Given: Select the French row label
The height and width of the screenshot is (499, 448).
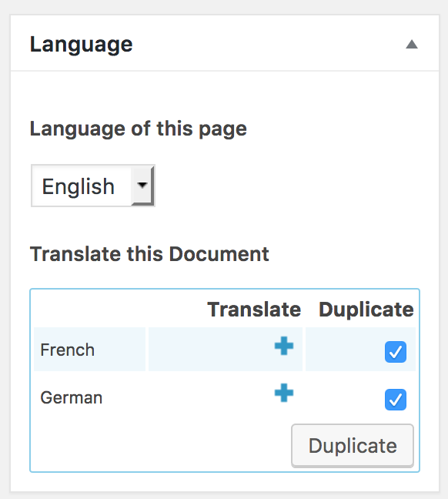Looking at the screenshot, I should click(68, 350).
